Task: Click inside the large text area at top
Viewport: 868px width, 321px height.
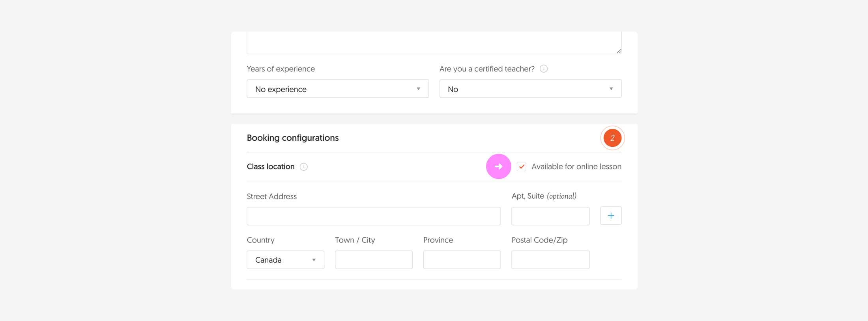Action: [x=434, y=43]
